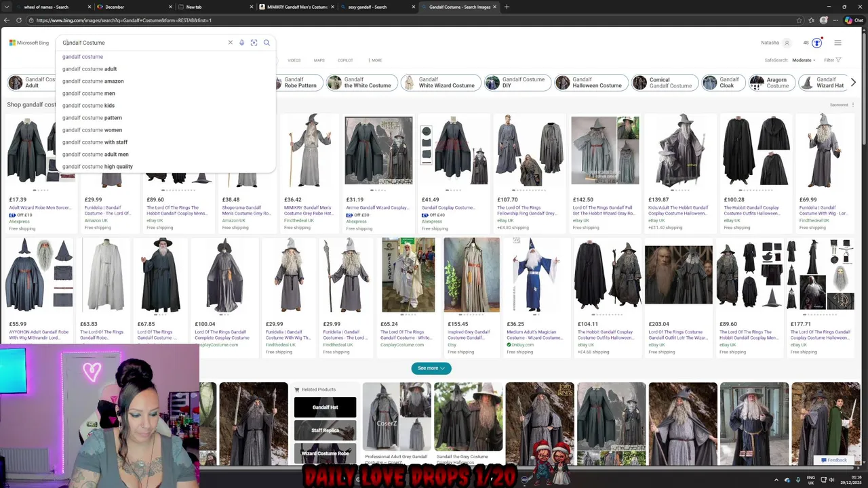The height and width of the screenshot is (488, 868).
Task: Close the Gandalf Costume Search Images tab
Action: point(494,7)
